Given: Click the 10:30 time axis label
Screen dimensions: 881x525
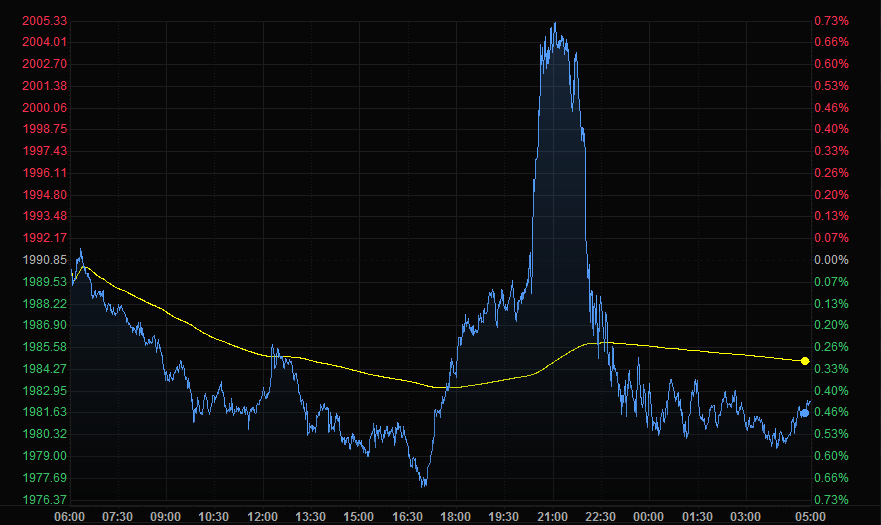Looking at the screenshot, I should 214,517.
